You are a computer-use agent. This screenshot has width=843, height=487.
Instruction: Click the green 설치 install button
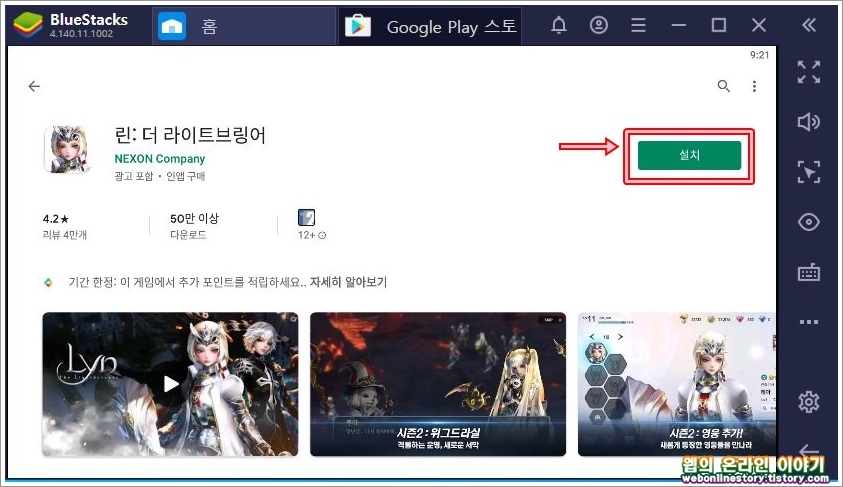(x=689, y=155)
